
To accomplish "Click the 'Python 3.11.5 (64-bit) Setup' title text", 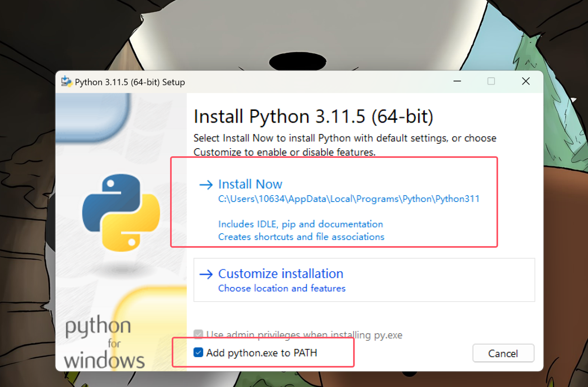I will pos(130,82).
